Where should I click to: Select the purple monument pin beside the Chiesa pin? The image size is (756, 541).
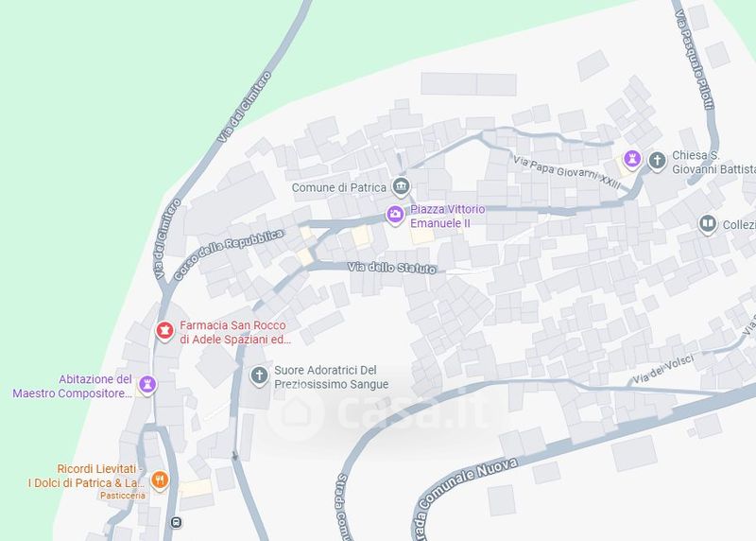pyautogui.click(x=632, y=159)
